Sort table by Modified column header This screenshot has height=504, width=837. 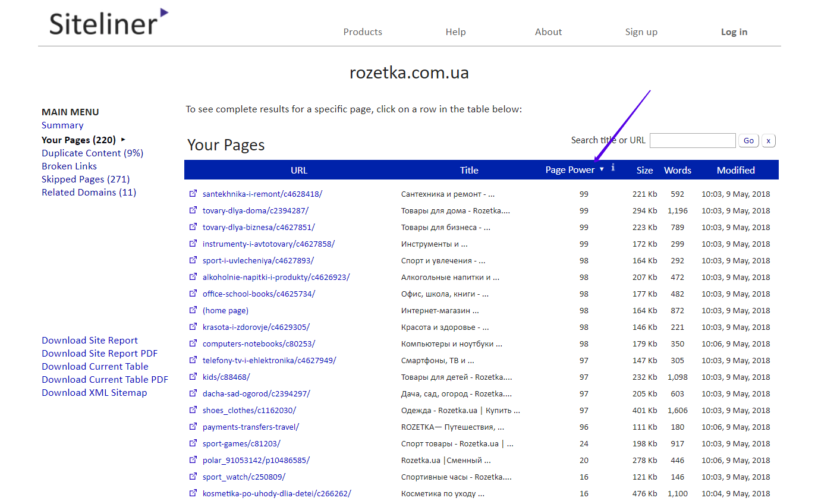pyautogui.click(x=735, y=171)
